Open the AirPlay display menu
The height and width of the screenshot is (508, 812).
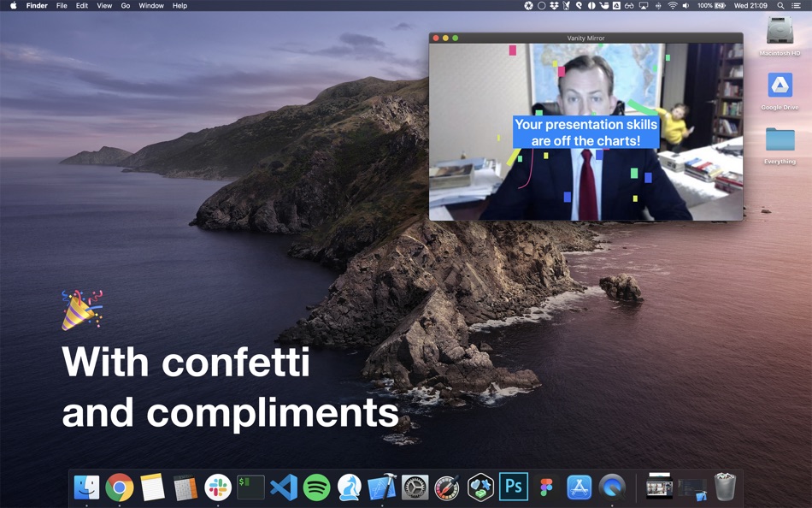pos(644,6)
